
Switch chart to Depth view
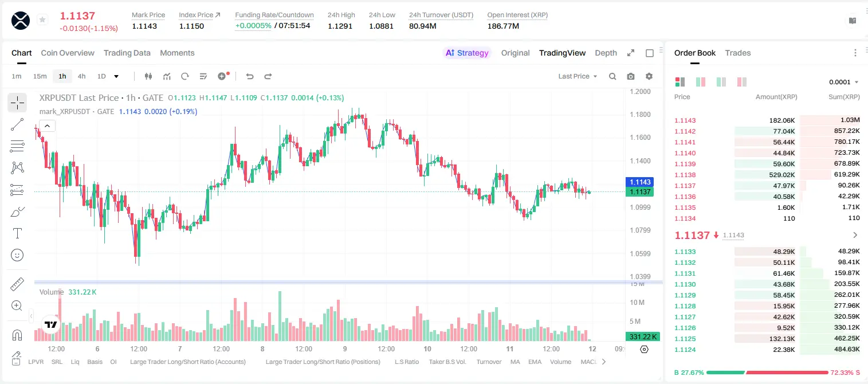point(606,53)
